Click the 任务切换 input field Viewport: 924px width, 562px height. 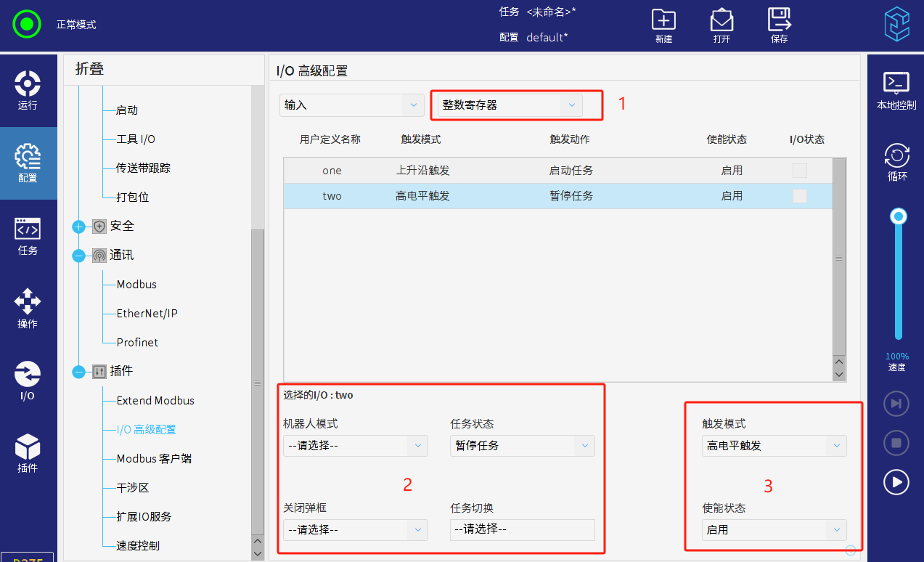click(522, 530)
